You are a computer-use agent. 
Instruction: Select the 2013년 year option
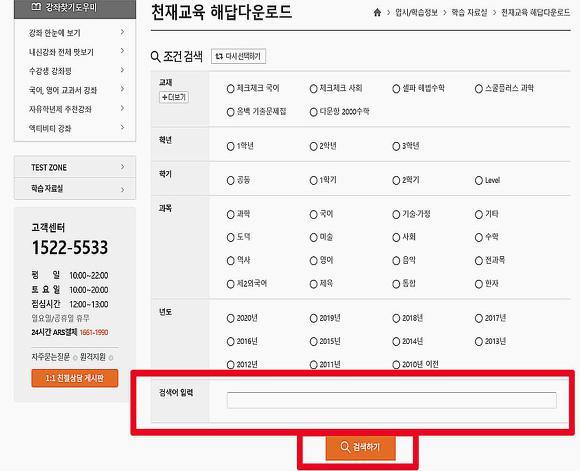[x=479, y=341]
